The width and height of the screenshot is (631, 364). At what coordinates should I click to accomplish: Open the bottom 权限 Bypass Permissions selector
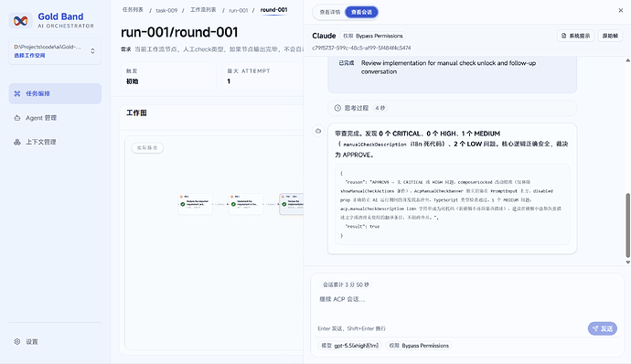coord(419,346)
